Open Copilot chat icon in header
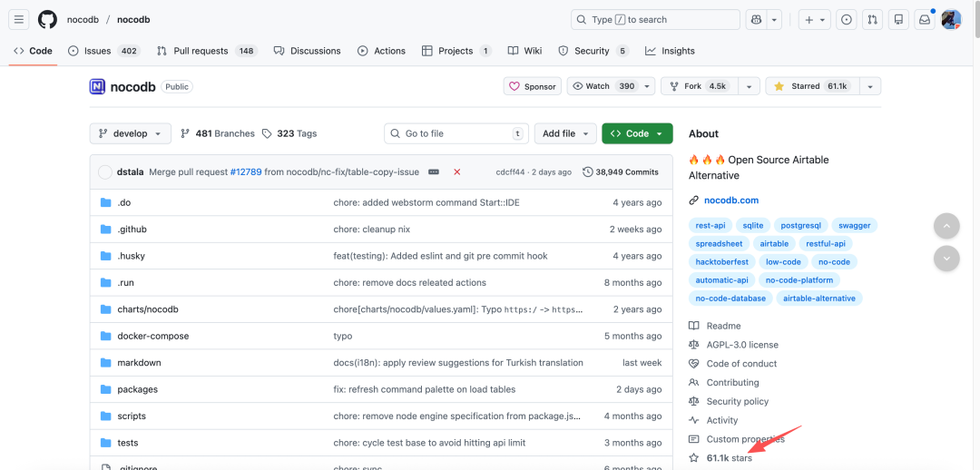This screenshot has width=980, height=470. pyautogui.click(x=756, y=19)
